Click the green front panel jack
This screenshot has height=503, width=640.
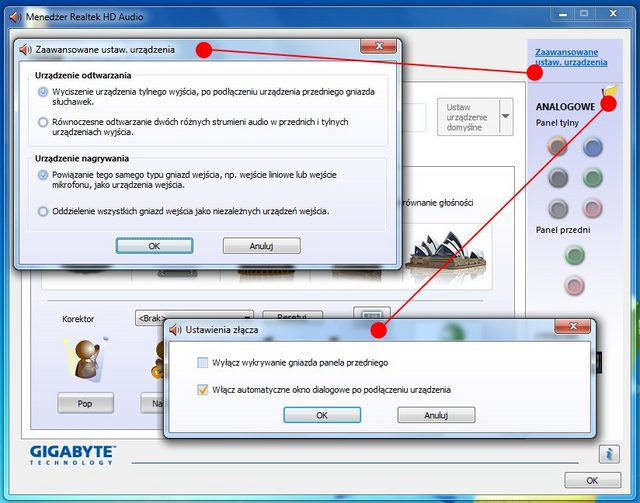575,255
